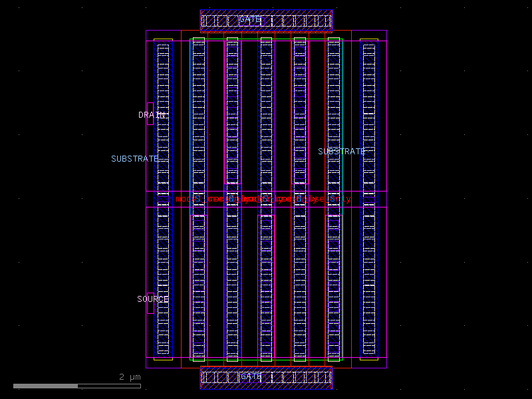Click the bottom GATE terminal label
This screenshot has width=532, height=399.
[250, 376]
